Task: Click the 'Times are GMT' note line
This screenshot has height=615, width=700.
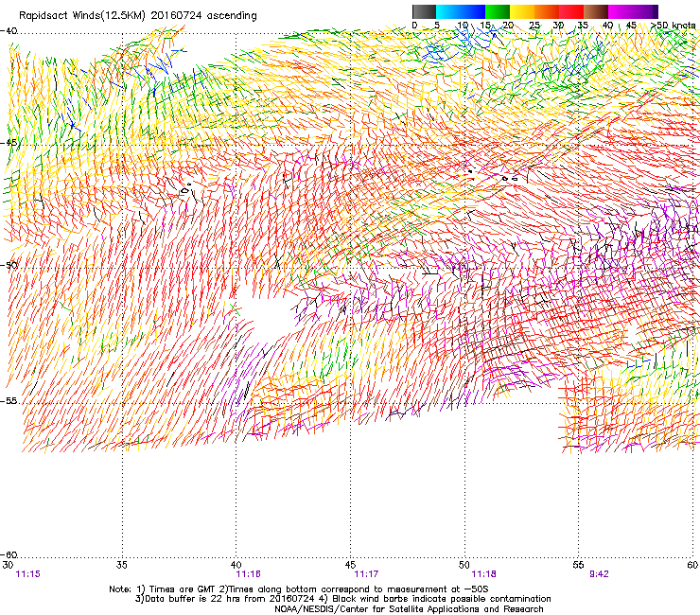Action: click(x=299, y=589)
